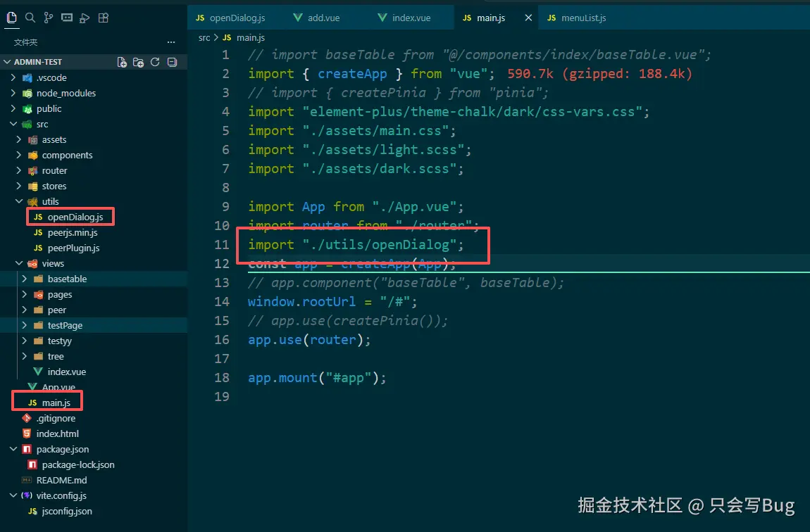Screen dimensions: 810x532
Task: Switch to the openDialog.js tab
Action: click(230, 18)
